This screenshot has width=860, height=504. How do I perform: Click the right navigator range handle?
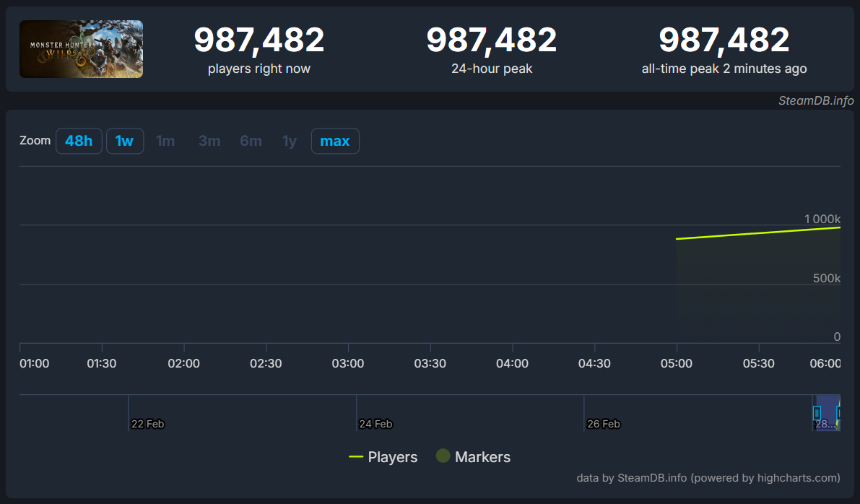[839, 413]
